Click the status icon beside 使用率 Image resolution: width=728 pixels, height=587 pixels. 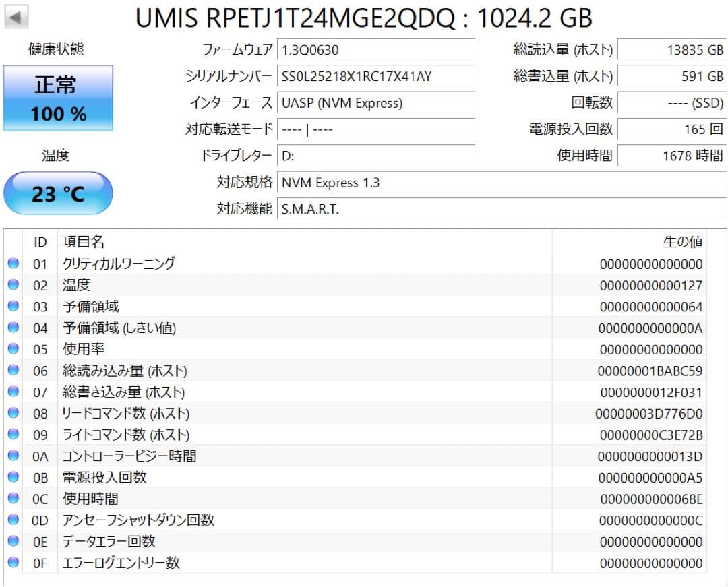[x=13, y=349]
